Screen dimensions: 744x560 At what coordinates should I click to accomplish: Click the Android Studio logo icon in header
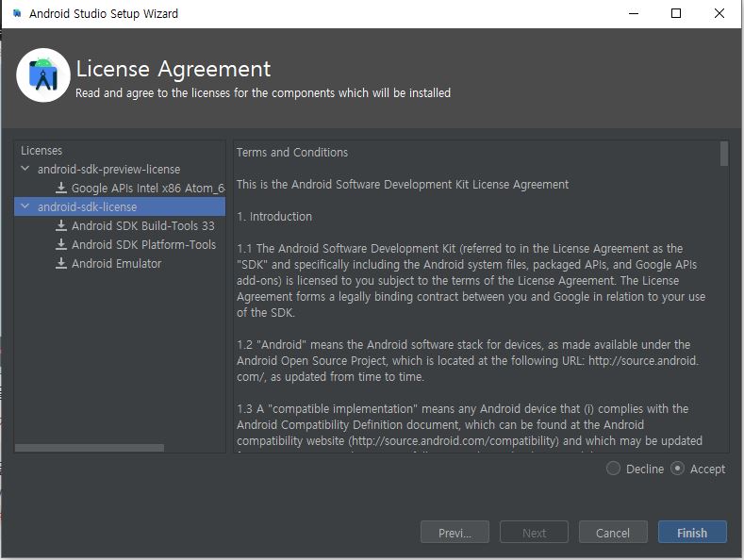tap(43, 75)
